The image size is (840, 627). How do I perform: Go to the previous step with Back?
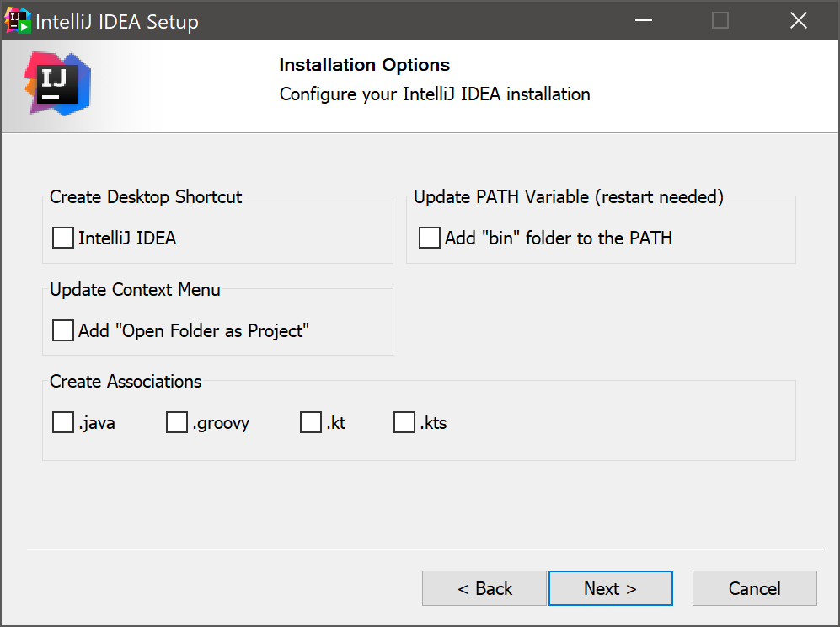coord(484,588)
